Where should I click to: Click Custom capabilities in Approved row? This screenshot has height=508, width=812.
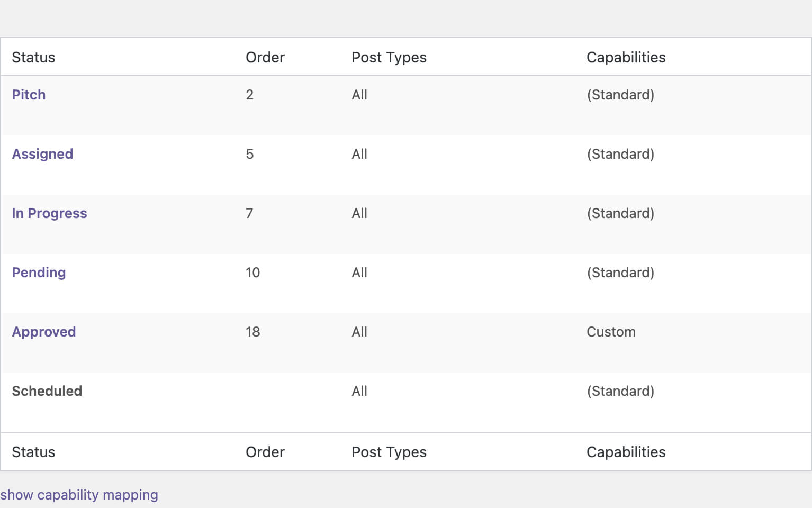coord(611,332)
